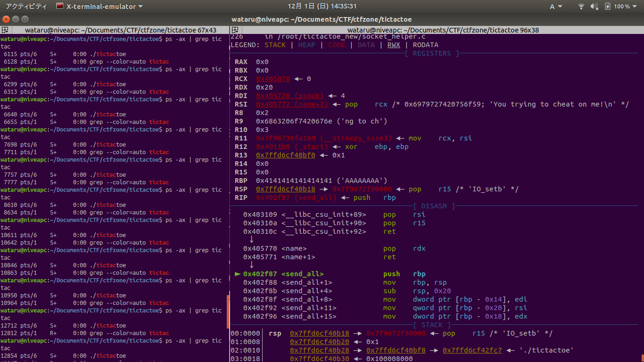Open the input method A indicator
The width and height of the screenshot is (644, 362).
click(556, 6)
